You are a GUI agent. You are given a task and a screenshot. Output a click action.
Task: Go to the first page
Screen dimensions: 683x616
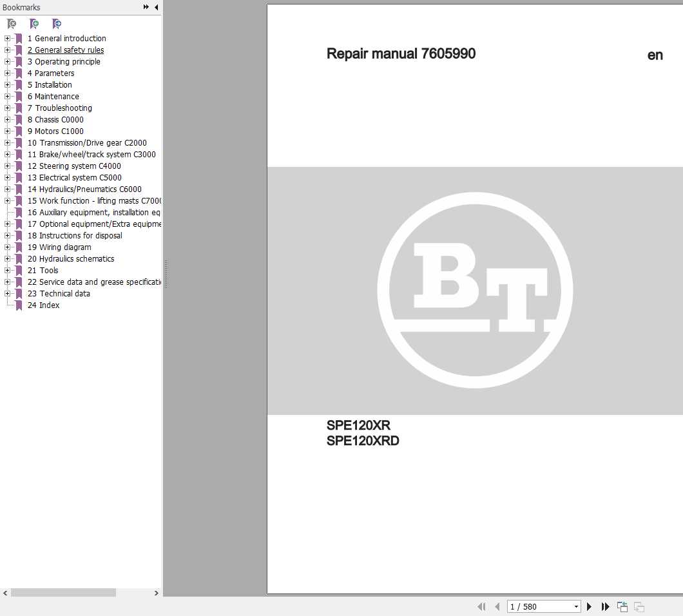(481, 606)
